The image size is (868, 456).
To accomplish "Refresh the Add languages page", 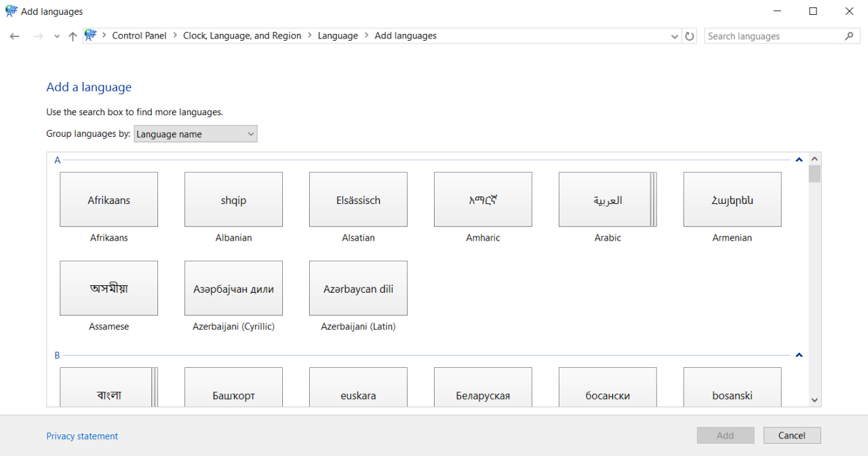I will click(x=690, y=37).
